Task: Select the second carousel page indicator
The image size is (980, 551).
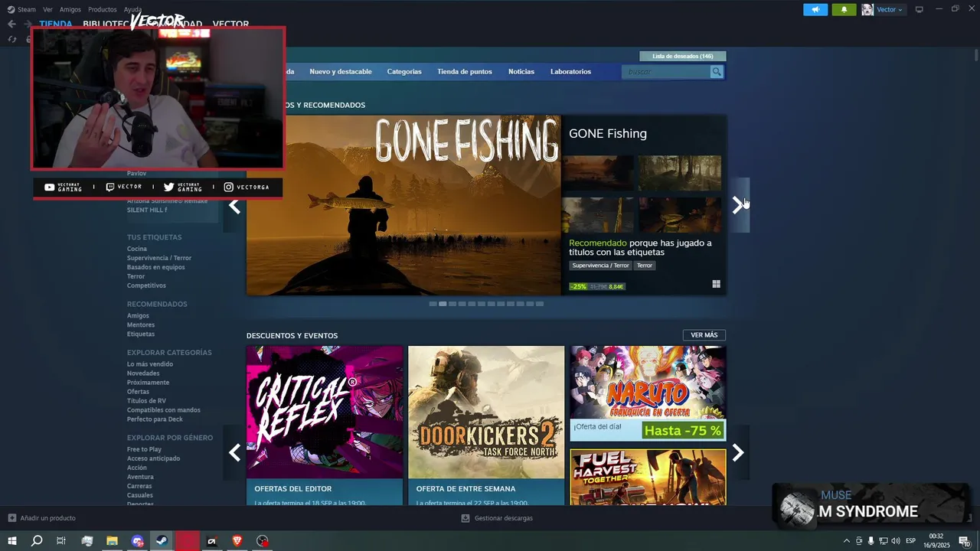Action: (x=443, y=304)
